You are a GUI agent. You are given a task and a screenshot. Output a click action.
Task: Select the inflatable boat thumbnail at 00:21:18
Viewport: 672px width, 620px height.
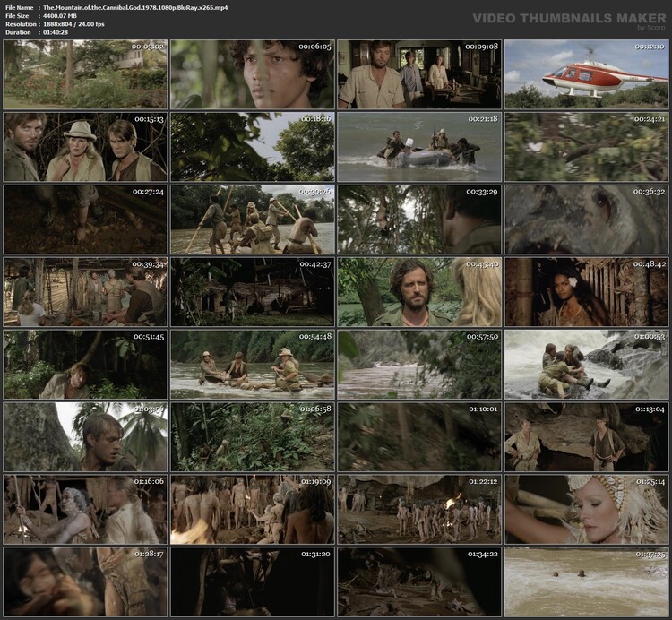coord(418,146)
